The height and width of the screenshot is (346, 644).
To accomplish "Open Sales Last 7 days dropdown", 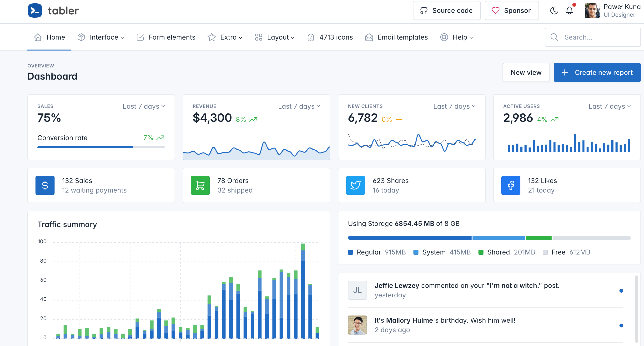I will coord(144,106).
